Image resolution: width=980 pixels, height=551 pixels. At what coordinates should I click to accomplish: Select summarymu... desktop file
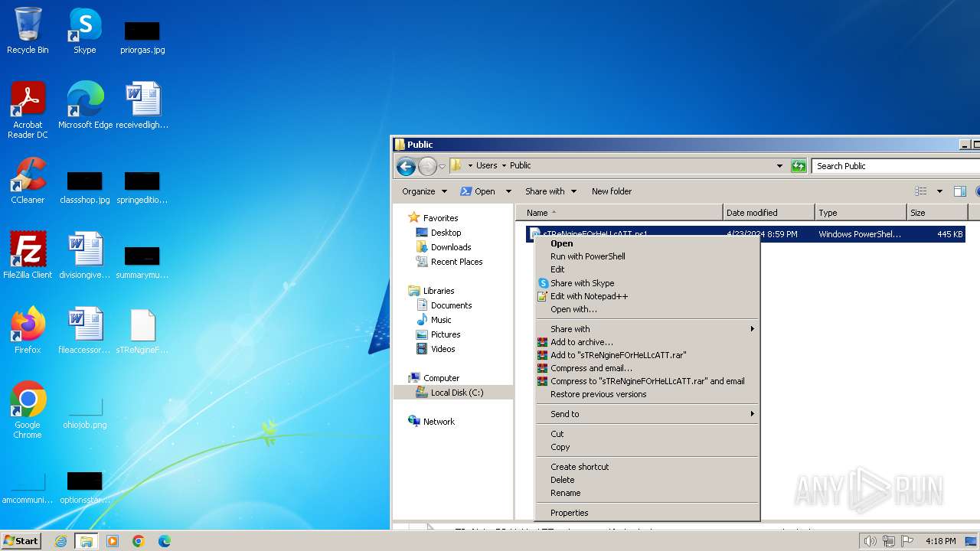[142, 262]
